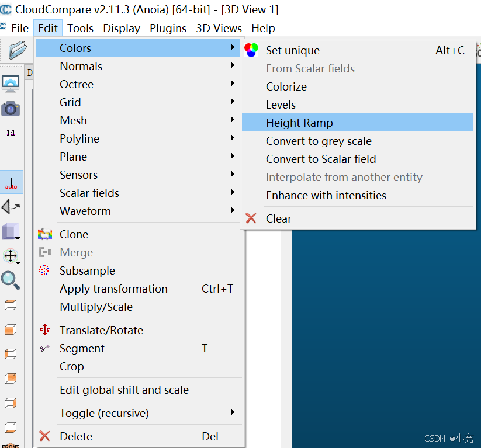Toggle auto-pick rotation center
The width and height of the screenshot is (481, 448).
click(x=12, y=181)
